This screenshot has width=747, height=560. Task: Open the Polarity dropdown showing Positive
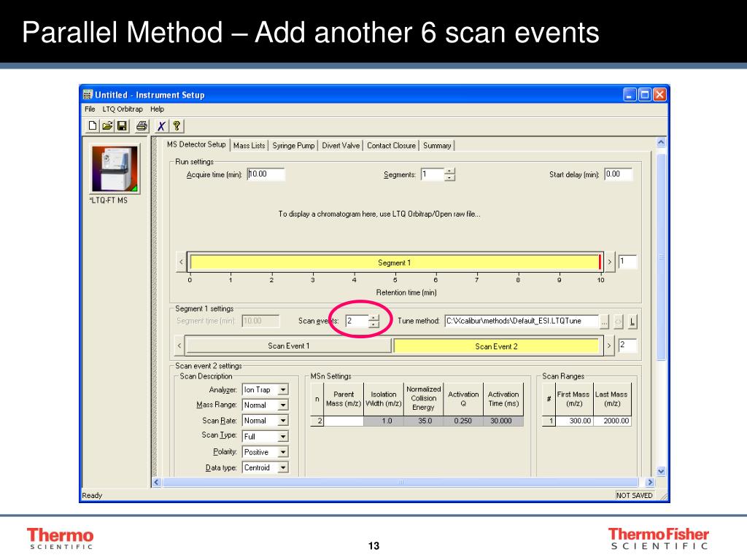pyautogui.click(x=283, y=452)
